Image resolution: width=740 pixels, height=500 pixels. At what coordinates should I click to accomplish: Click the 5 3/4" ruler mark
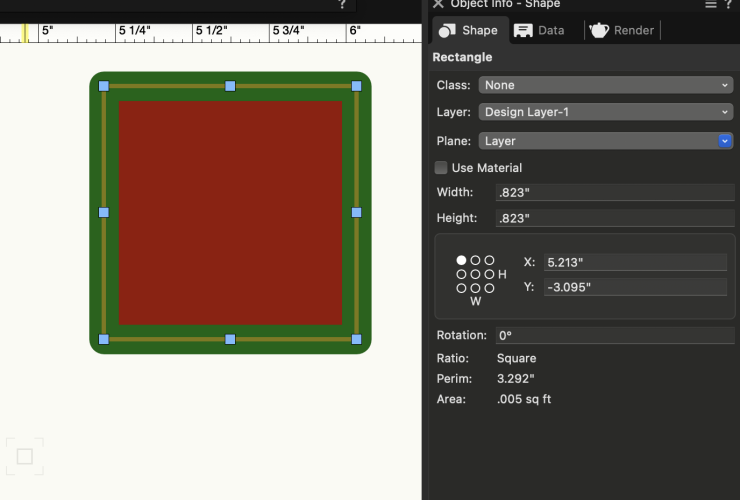(x=288, y=31)
